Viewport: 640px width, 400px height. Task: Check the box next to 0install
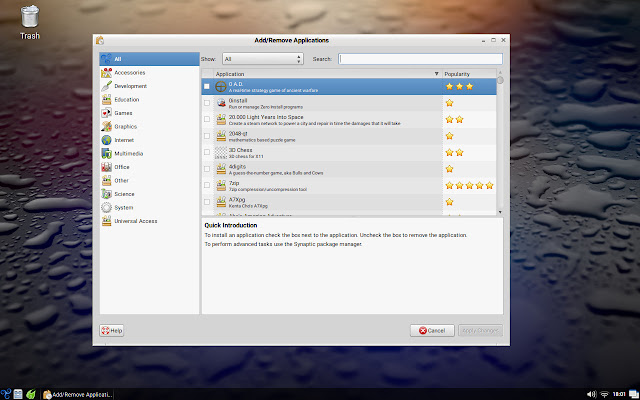[207, 103]
